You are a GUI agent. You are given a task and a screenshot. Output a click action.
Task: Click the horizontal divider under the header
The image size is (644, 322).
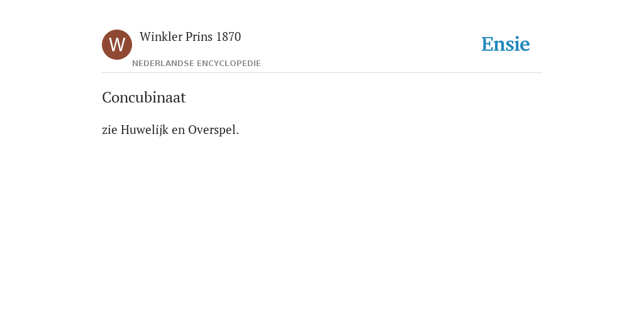(x=322, y=73)
